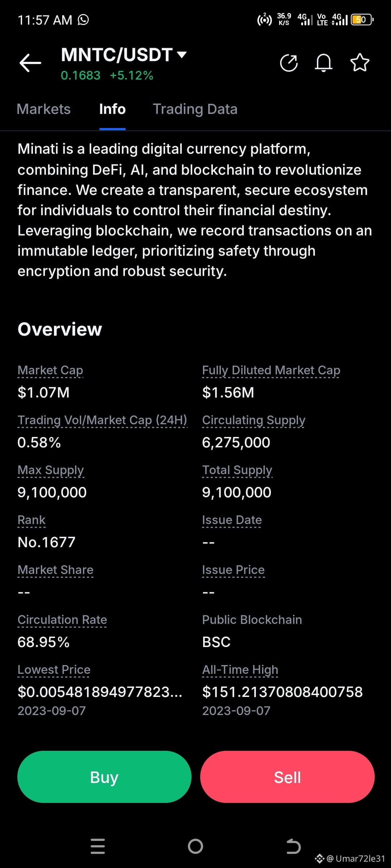Image resolution: width=391 pixels, height=868 pixels.
Task: Tap the Circulation Rate label
Action: [62, 620]
